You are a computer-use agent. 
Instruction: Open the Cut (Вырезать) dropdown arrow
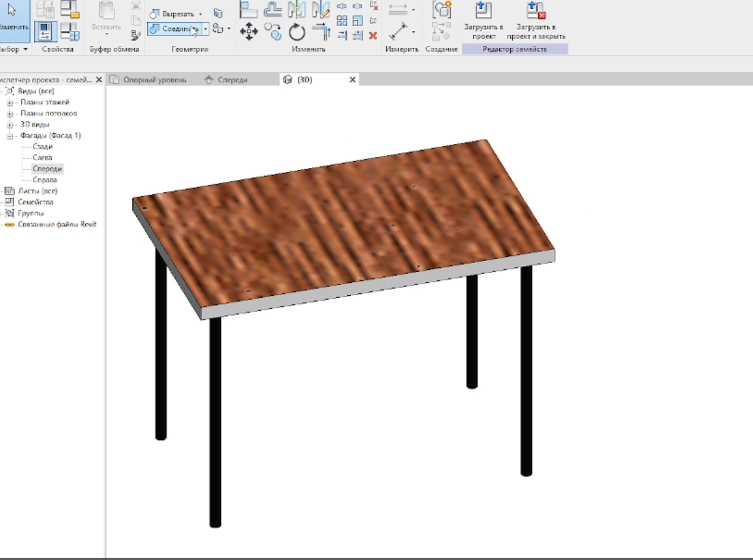pos(201,14)
